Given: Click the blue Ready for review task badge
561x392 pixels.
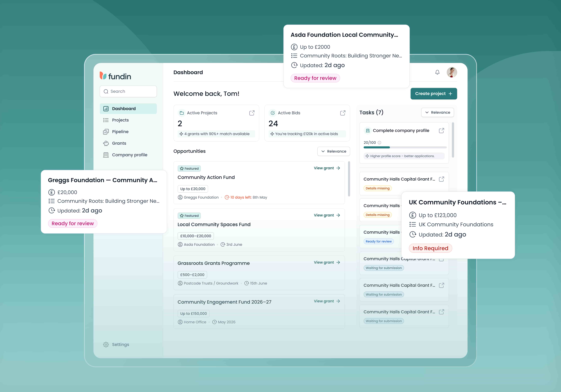Looking at the screenshot, I should [x=379, y=241].
